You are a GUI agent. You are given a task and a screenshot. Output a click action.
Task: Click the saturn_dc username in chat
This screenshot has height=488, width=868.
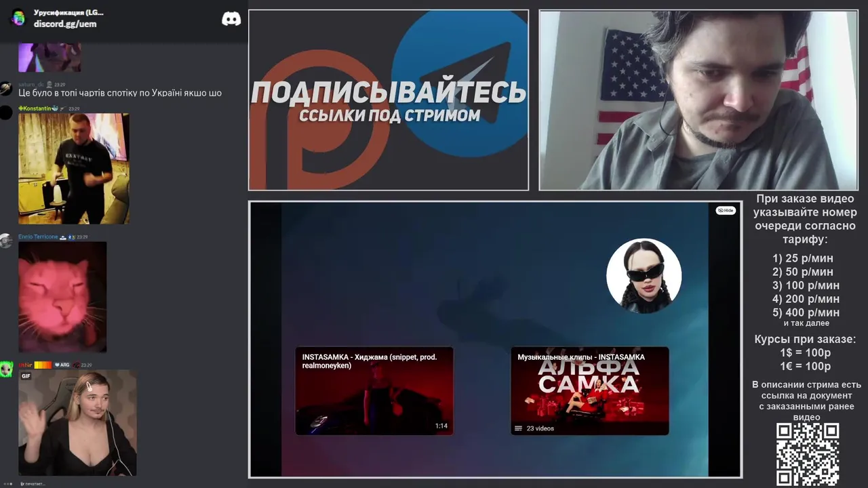pyautogui.click(x=31, y=85)
